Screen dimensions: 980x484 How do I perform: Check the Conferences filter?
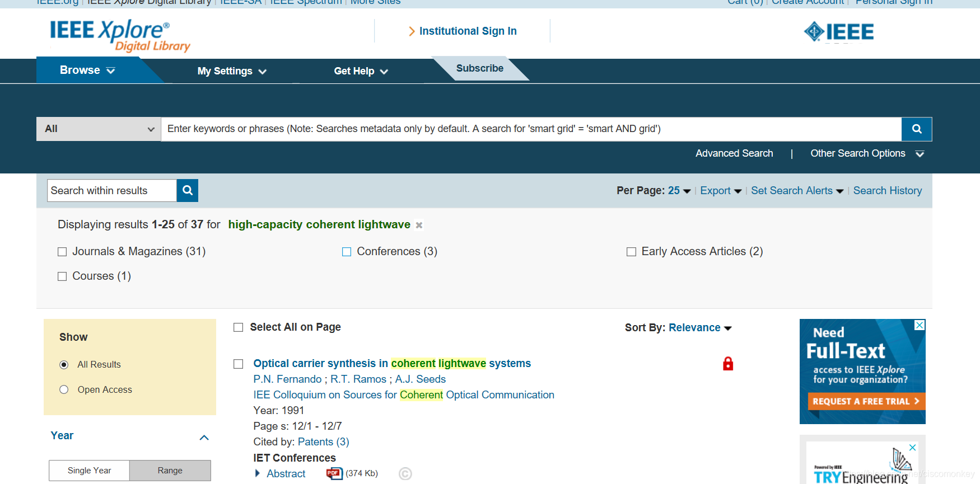point(347,252)
